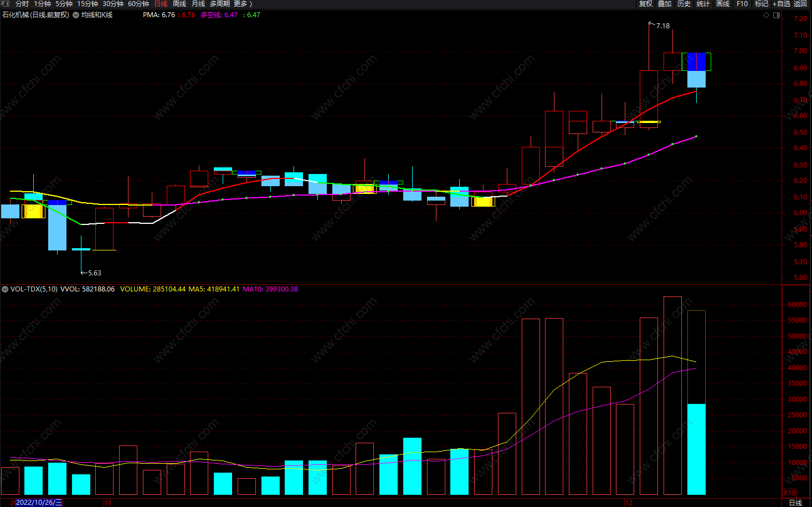Select the 月线 monthly period tab

pos(198,4)
